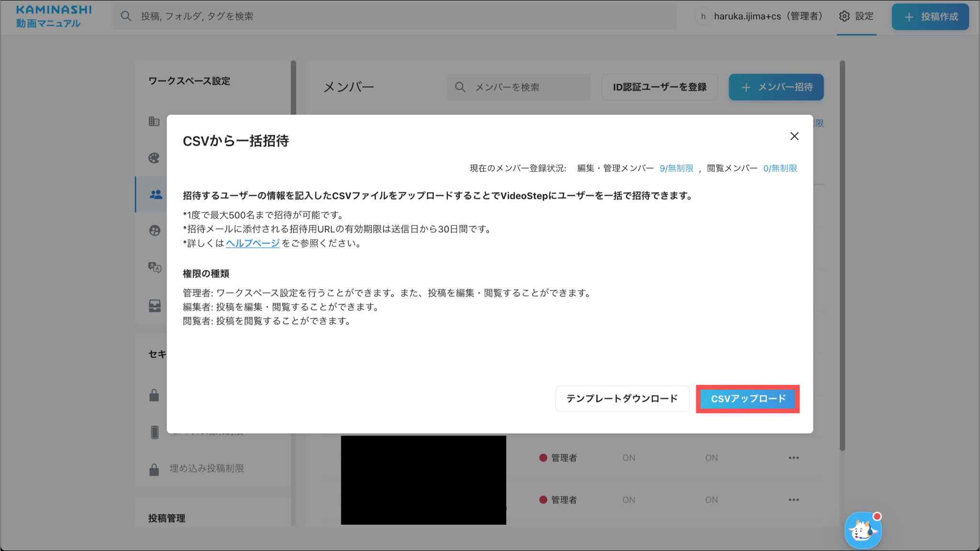This screenshot has width=980, height=551.
Task: Select the translation language icon in sidebar
Action: point(154,267)
